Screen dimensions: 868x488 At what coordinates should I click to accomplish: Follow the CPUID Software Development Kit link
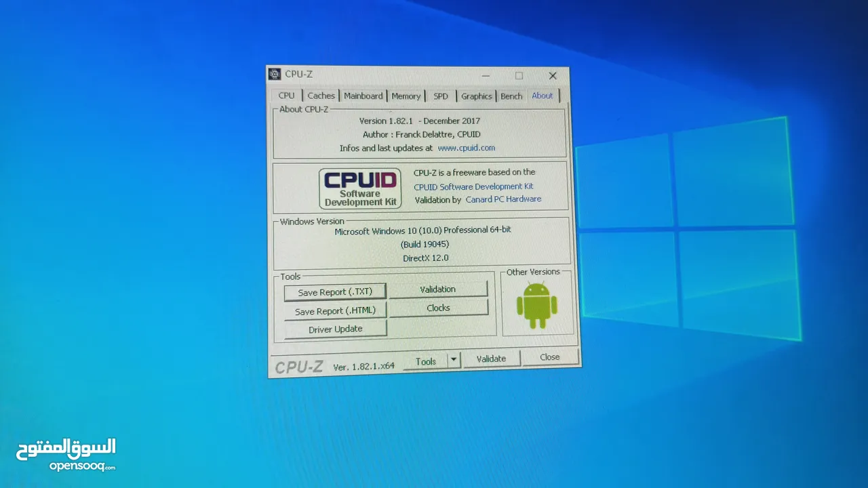tap(473, 186)
